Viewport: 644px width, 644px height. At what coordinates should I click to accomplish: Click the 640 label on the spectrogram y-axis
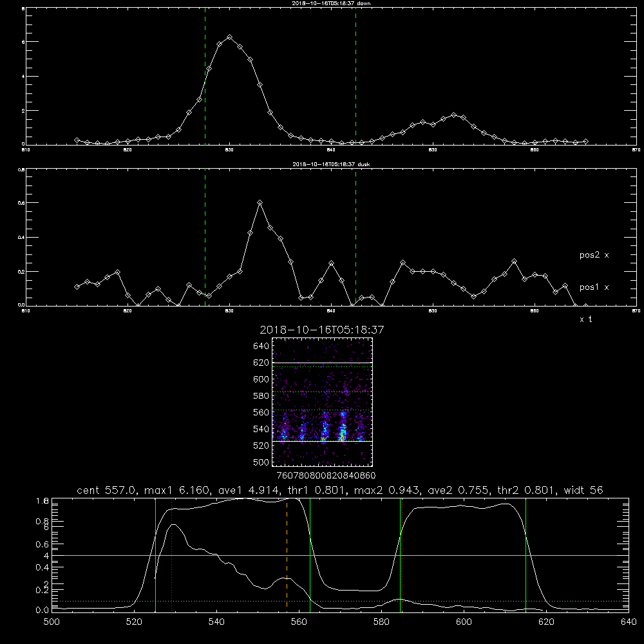coord(261,346)
